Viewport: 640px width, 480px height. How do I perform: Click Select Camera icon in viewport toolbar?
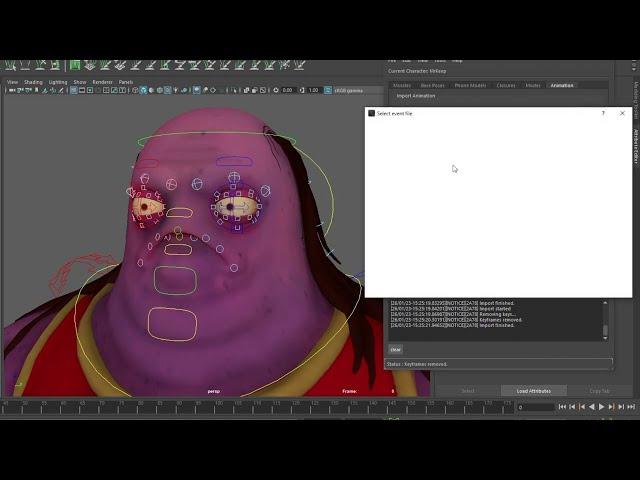12,90
